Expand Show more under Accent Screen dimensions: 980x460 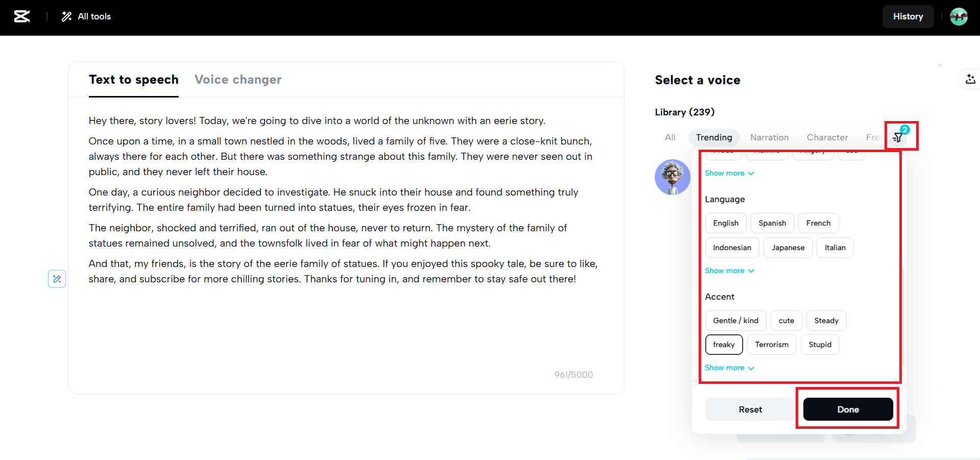pos(729,368)
